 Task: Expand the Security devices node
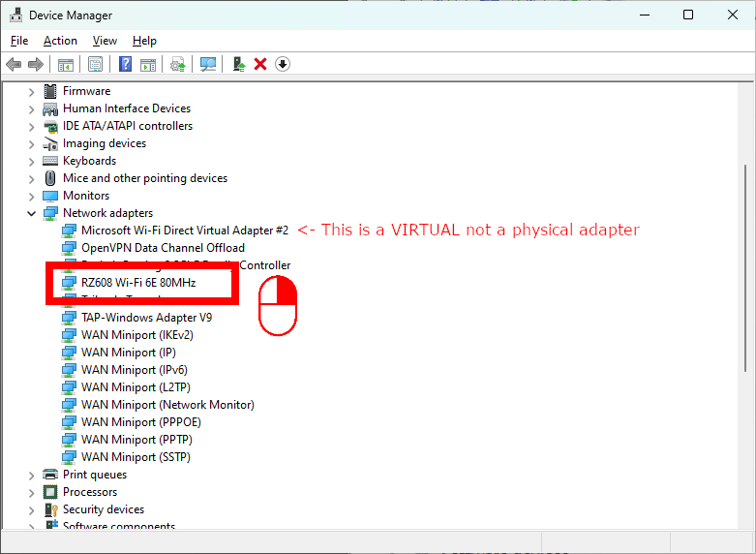coord(31,509)
